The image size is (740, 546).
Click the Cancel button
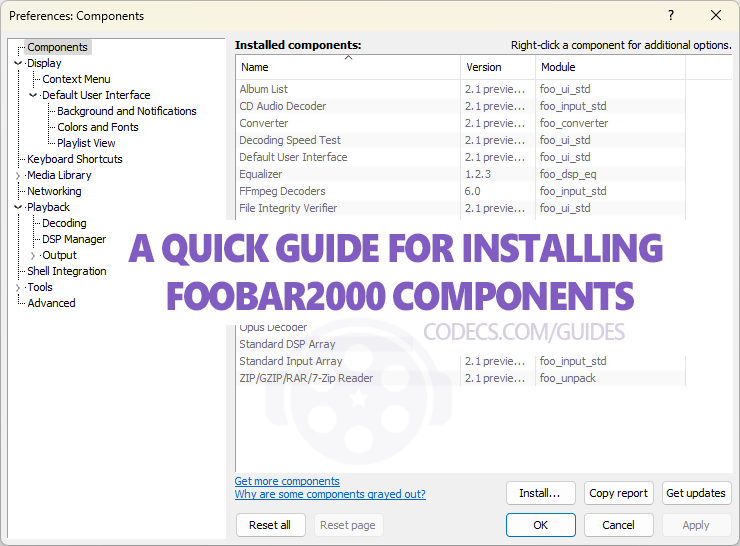tap(618, 525)
